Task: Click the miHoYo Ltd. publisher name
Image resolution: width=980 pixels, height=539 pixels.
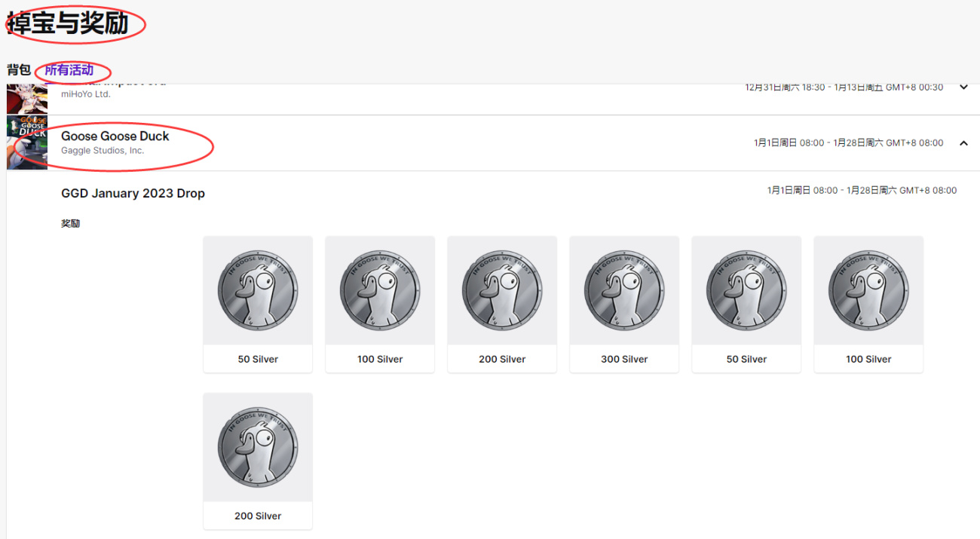Action: coord(86,94)
